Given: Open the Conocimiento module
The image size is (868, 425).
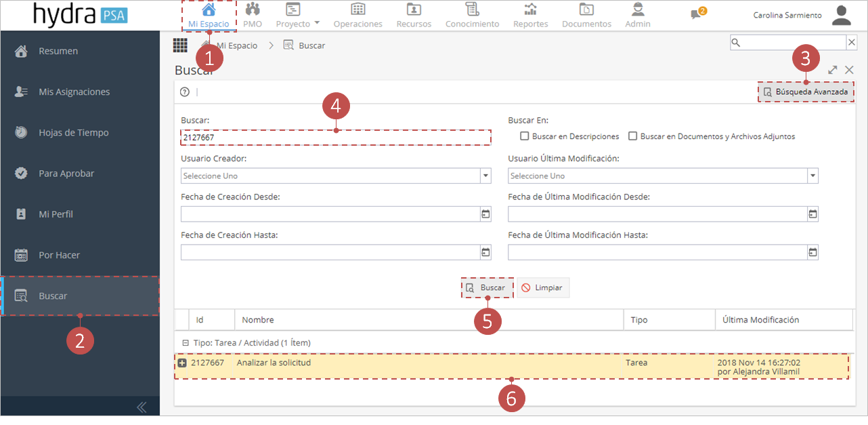Looking at the screenshot, I should click(471, 15).
